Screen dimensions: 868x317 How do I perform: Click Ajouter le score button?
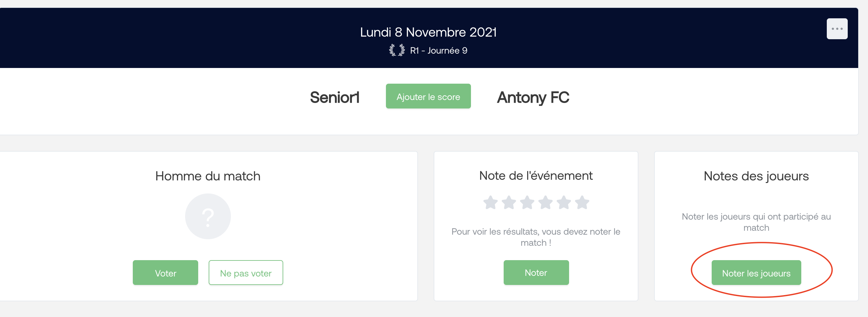428,96
